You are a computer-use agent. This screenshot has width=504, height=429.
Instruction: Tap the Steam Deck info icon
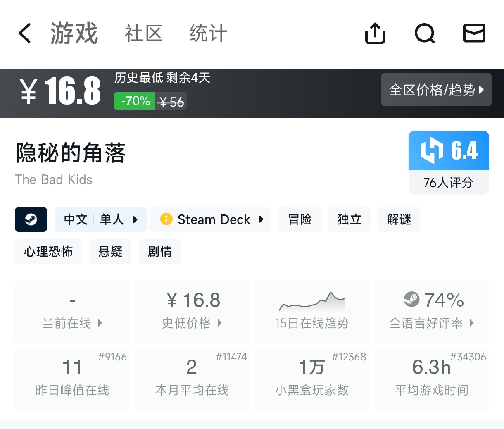click(x=166, y=219)
